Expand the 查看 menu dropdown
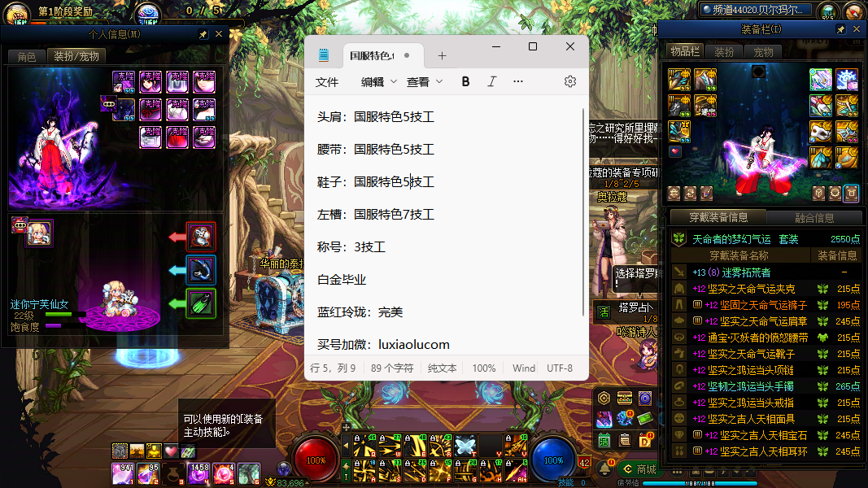868x488 pixels. (425, 81)
